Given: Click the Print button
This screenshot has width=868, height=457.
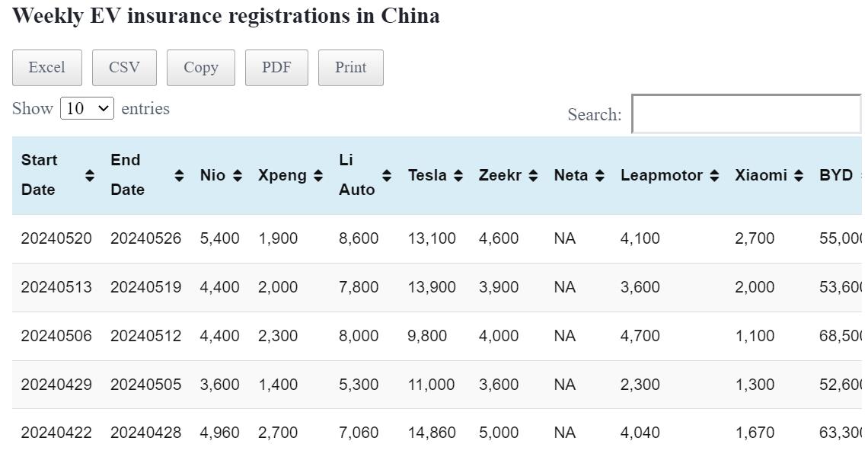Looking at the screenshot, I should click(350, 68).
